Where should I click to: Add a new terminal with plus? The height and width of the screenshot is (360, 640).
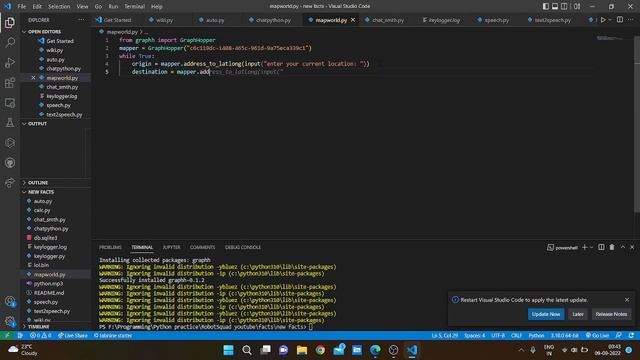click(584, 247)
